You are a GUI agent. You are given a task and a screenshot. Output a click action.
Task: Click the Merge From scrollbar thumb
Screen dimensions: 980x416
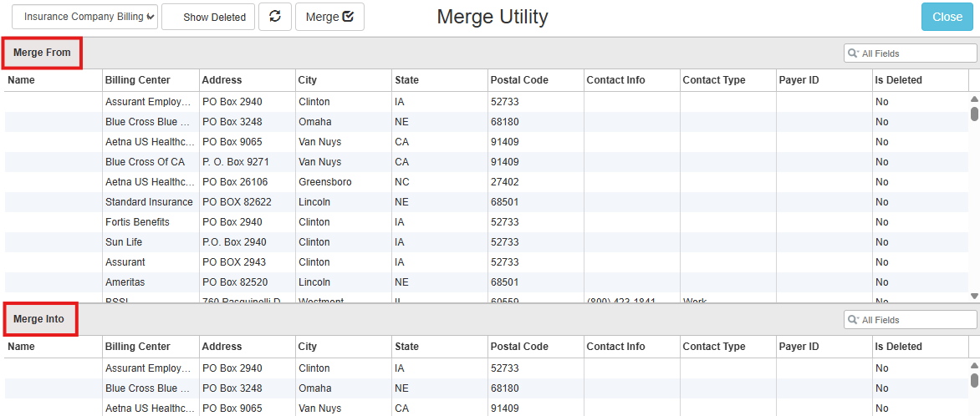pyautogui.click(x=974, y=114)
